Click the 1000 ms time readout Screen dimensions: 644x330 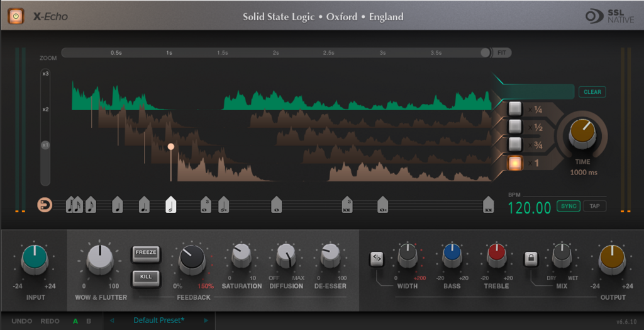pos(584,173)
